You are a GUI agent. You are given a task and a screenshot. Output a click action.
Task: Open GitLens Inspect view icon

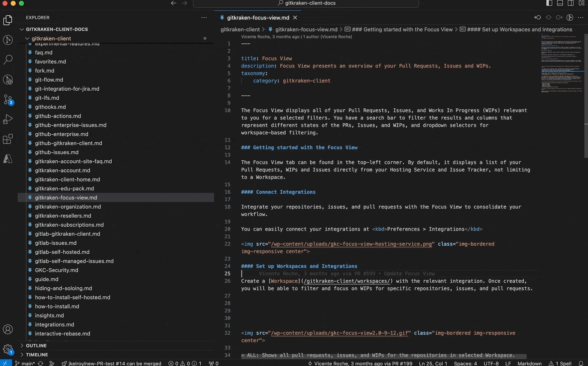[8, 80]
